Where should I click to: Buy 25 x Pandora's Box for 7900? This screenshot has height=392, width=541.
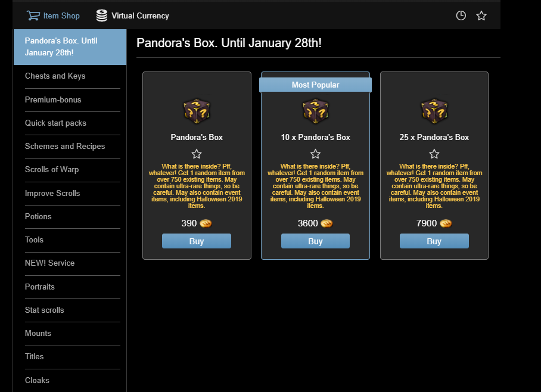tap(434, 241)
